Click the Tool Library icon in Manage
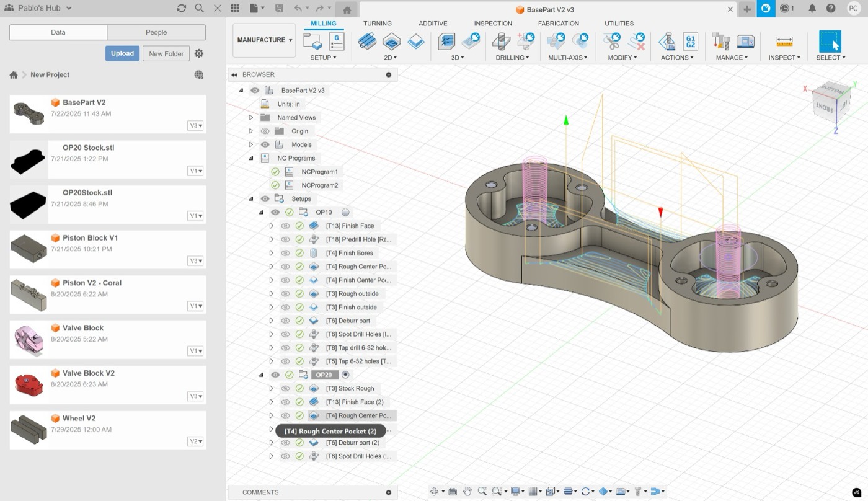The height and width of the screenshot is (501, 868). 721,42
